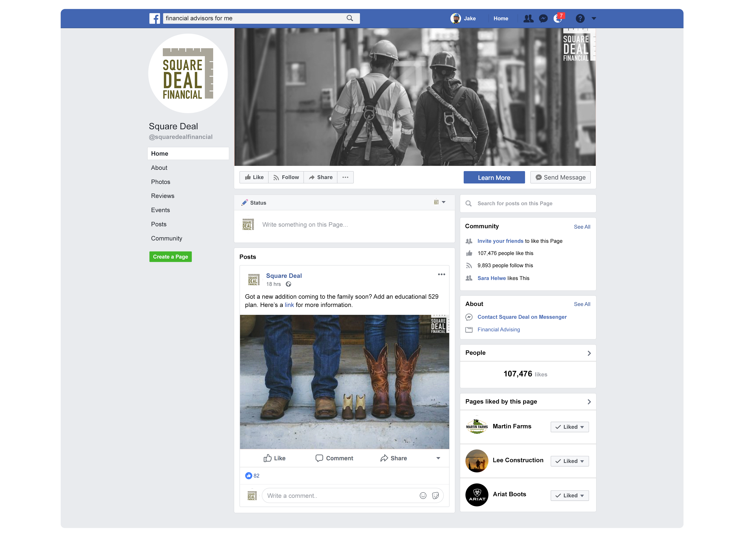Click the Status pencil icon
756x547 pixels.
(x=245, y=202)
